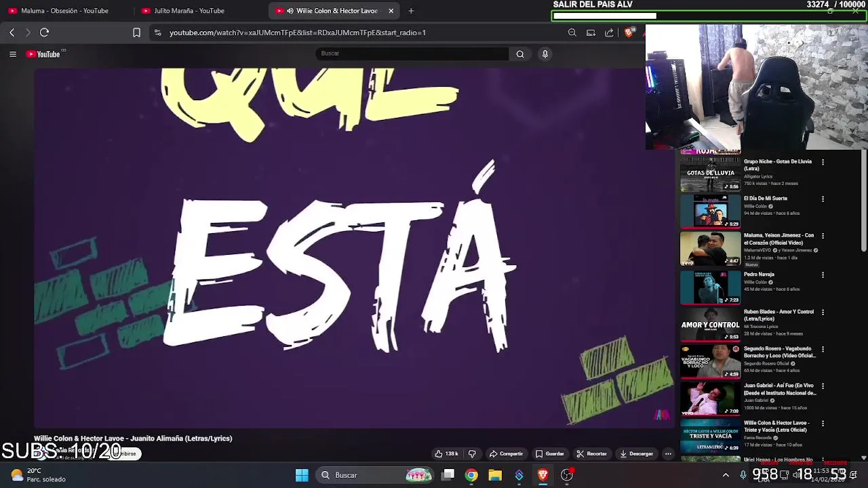Screen dimensions: 868x488
Task: Open Juan Gabriel Así Fue thumbnail
Action: click(x=711, y=399)
